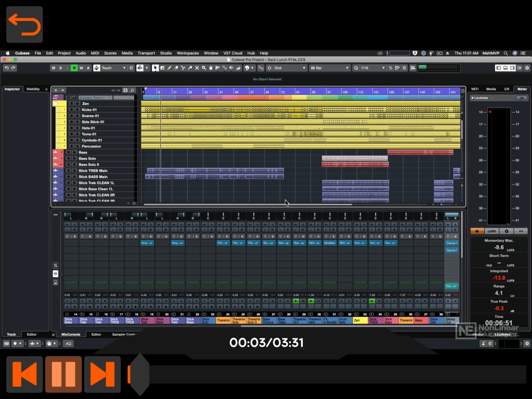Click the LUFS unit button

492,231
